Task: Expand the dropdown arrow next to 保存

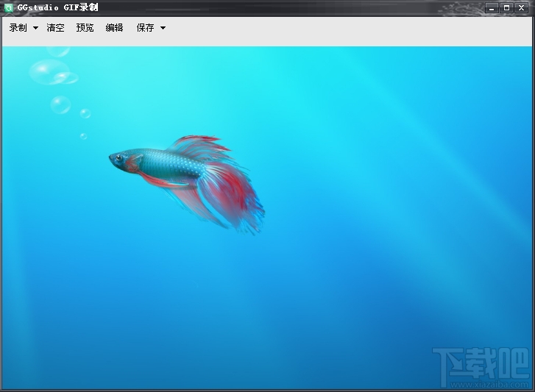Action: [163, 28]
